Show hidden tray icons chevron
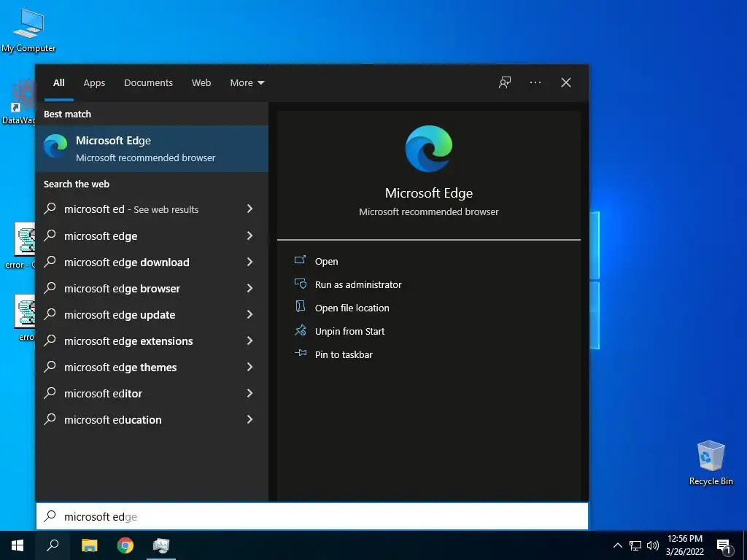Screen dimensions: 747x560 (617, 545)
